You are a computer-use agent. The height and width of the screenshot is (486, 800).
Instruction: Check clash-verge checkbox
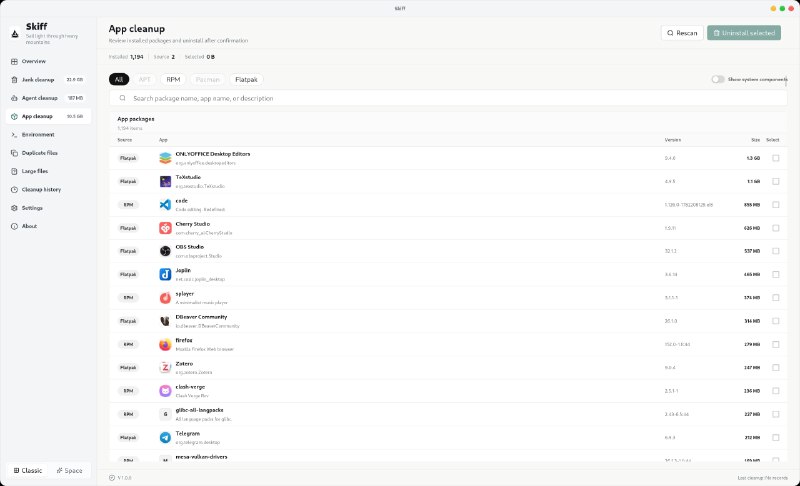(x=776, y=391)
